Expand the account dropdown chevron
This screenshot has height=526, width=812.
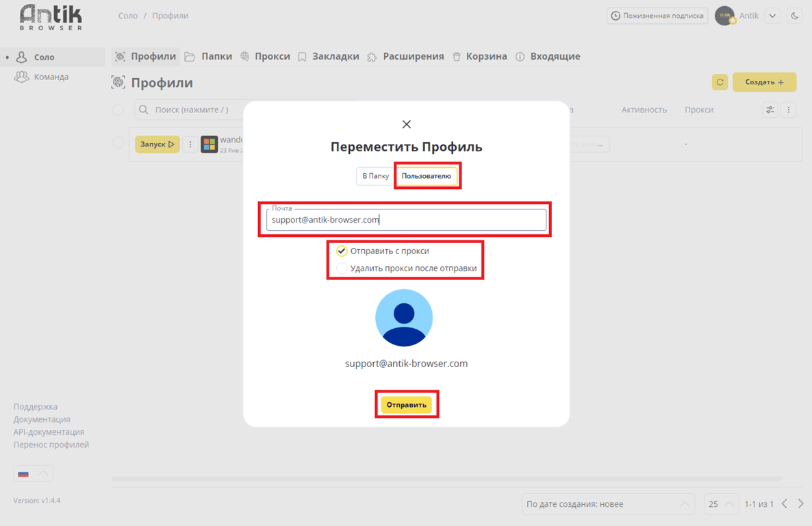pyautogui.click(x=772, y=16)
